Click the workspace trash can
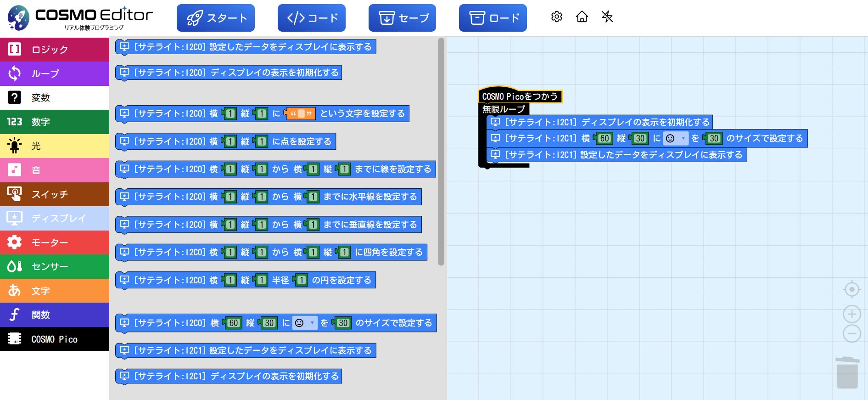868x400 pixels. 847,372
